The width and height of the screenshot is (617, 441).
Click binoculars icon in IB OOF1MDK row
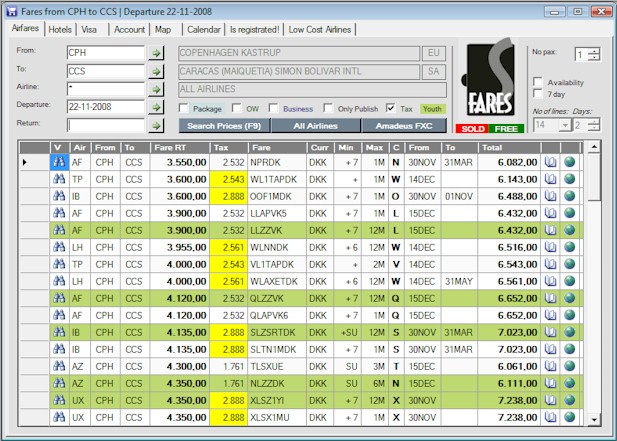tap(59, 196)
